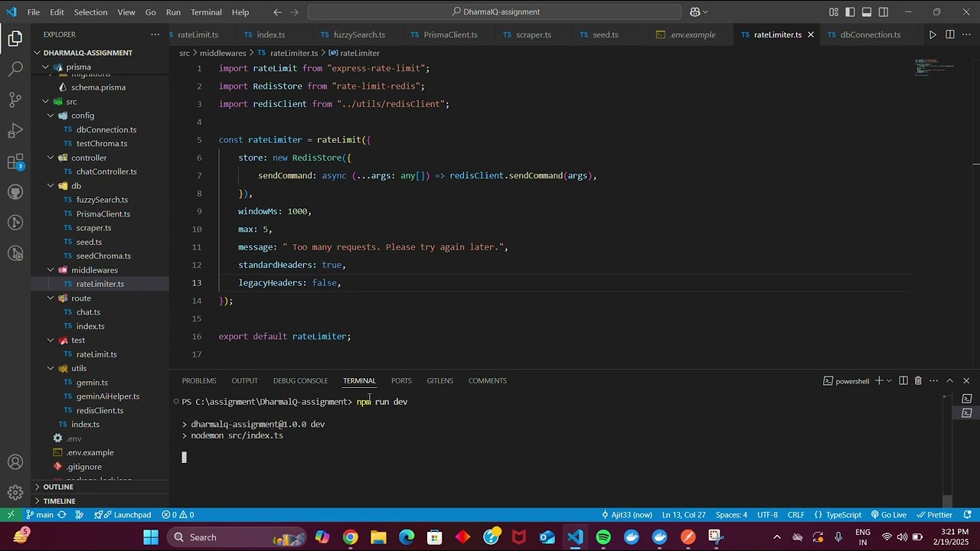Click the main branch indicator
This screenshot has width=980, height=551.
[x=39, y=515]
